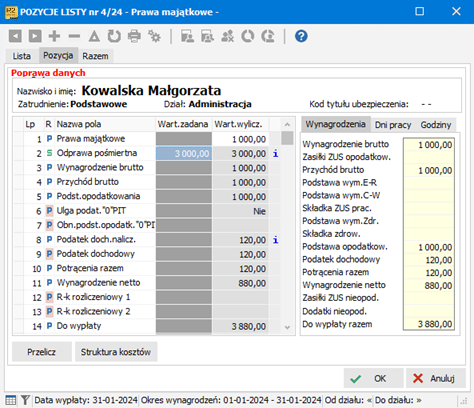Select row 'R-k rozliczeniowy 1'

(x=146, y=297)
